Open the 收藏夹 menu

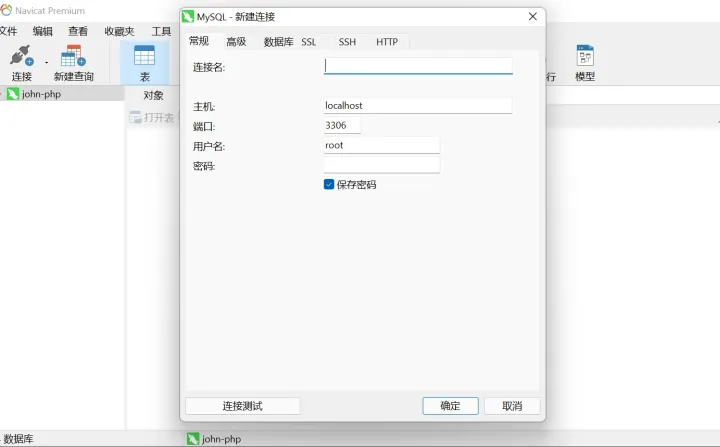pos(119,31)
